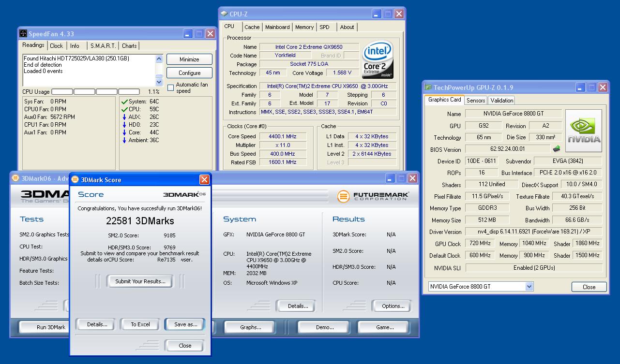Click SpeedFan Minimize button
Screen dimensions: 620x364
coord(189,59)
